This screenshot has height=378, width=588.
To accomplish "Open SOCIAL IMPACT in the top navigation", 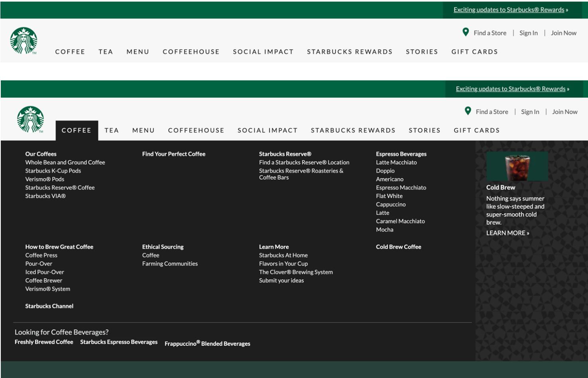I will (x=263, y=52).
